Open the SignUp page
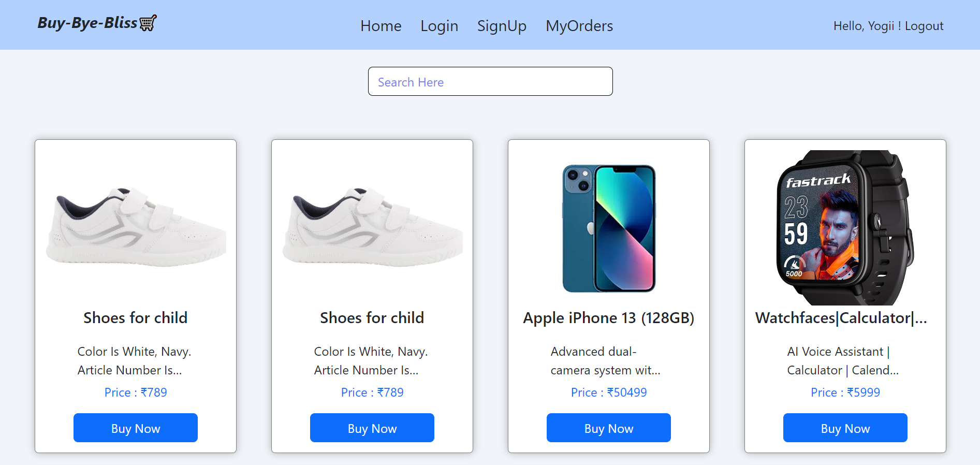The width and height of the screenshot is (980, 465). click(x=502, y=26)
